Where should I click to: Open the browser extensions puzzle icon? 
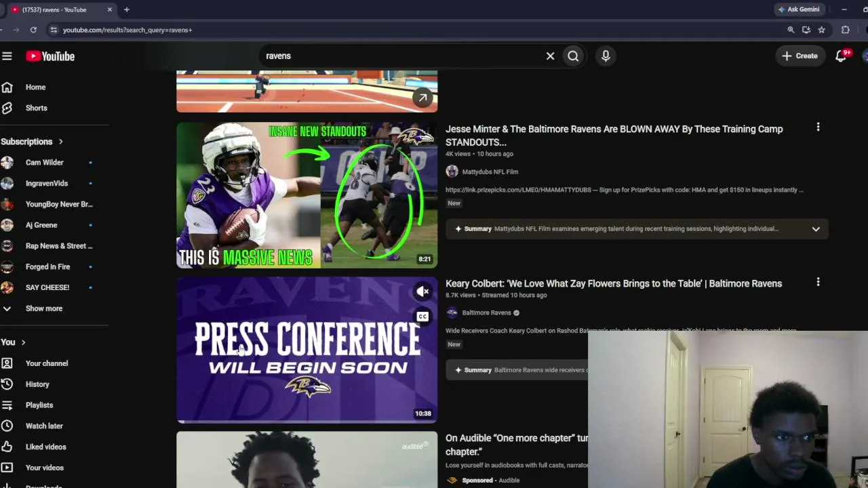pos(845,30)
